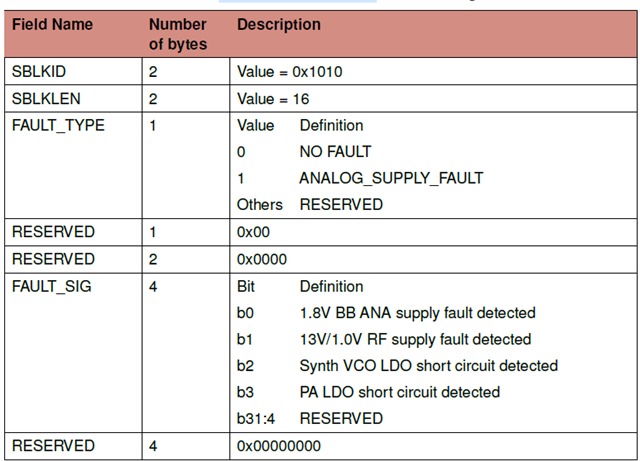Viewport: 640px width, 461px height.
Task: Click the Synth VCO LDO short circuit text
Action: coord(428,365)
